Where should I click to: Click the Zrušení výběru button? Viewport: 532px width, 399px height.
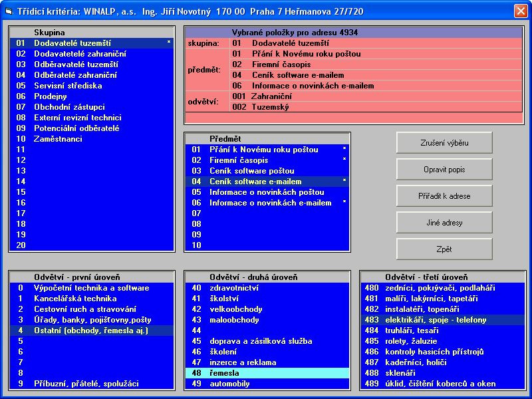pos(444,143)
